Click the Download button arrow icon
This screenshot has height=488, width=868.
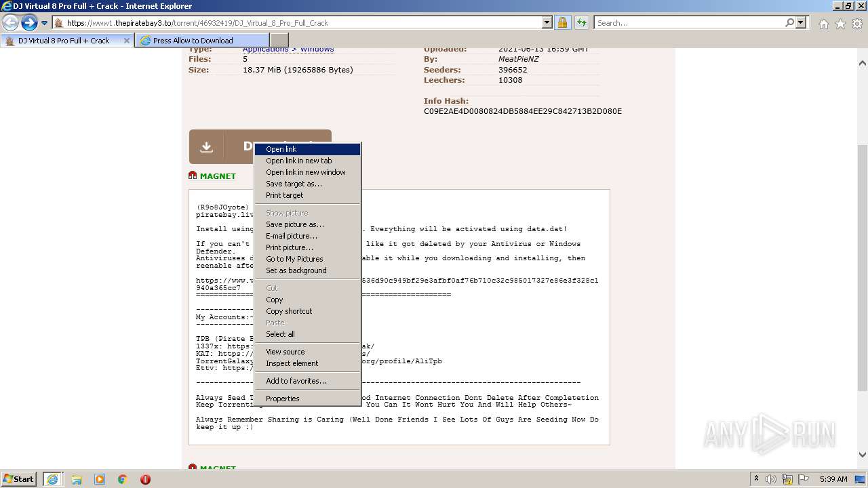(x=206, y=147)
